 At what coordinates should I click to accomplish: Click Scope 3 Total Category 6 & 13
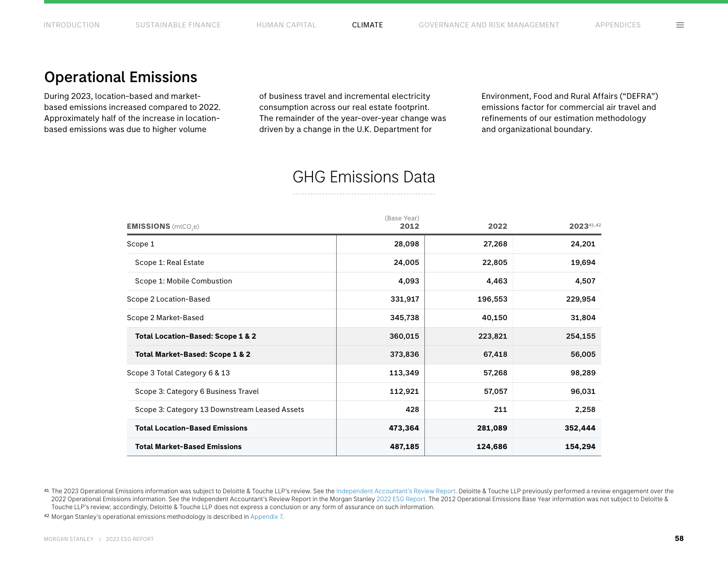tap(178, 373)
